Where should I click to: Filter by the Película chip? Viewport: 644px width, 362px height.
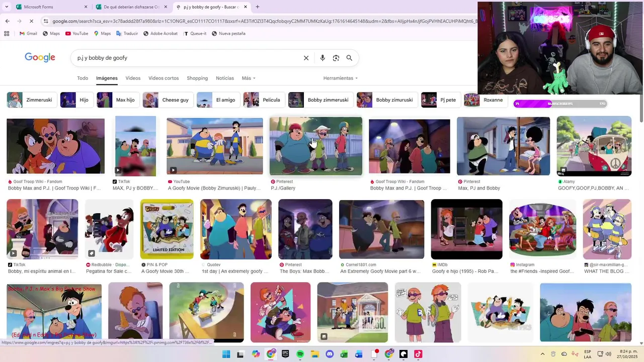264,100
